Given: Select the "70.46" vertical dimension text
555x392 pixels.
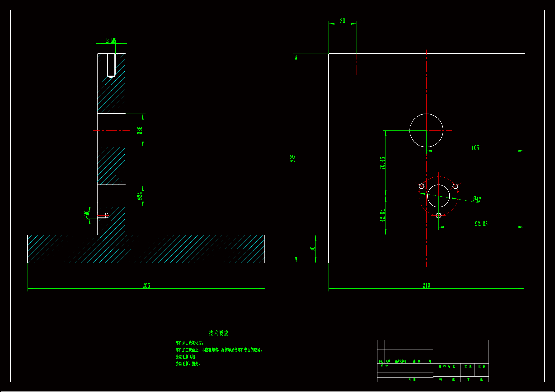Looking at the screenshot, I should point(382,163).
